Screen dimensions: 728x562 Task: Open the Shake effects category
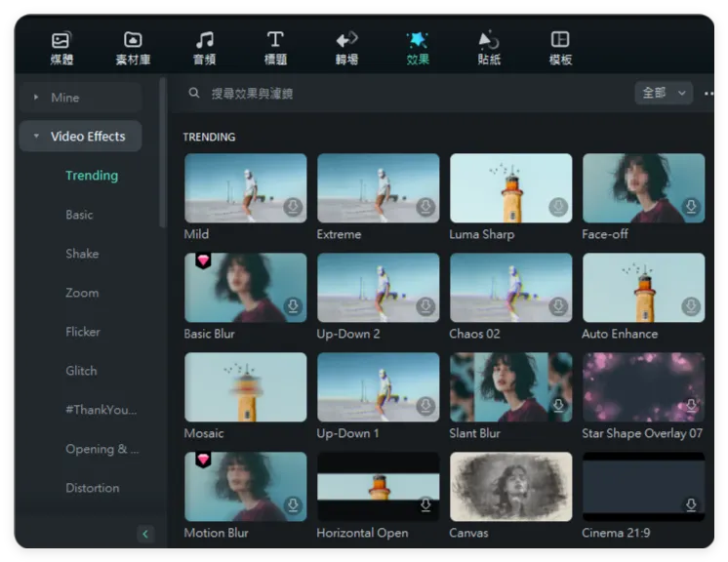click(x=82, y=254)
